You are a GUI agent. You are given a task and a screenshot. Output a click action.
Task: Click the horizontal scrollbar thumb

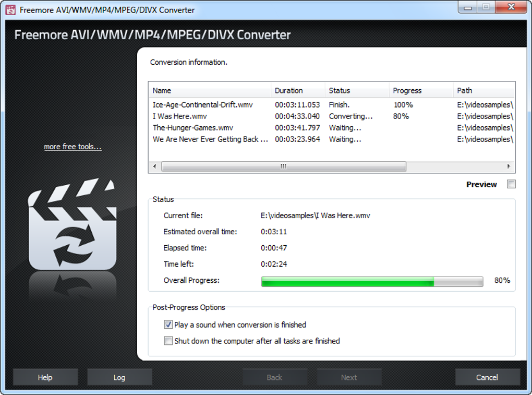pyautogui.click(x=284, y=166)
